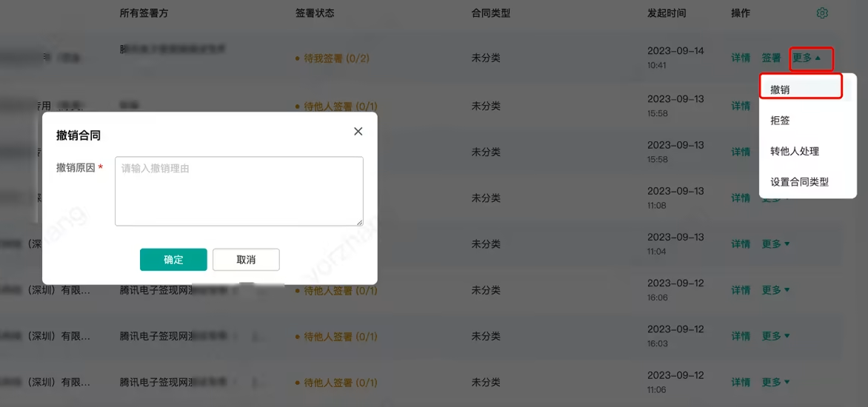Click the 撤销合同 dialog title
Image resolution: width=868 pixels, height=407 pixels.
78,135
